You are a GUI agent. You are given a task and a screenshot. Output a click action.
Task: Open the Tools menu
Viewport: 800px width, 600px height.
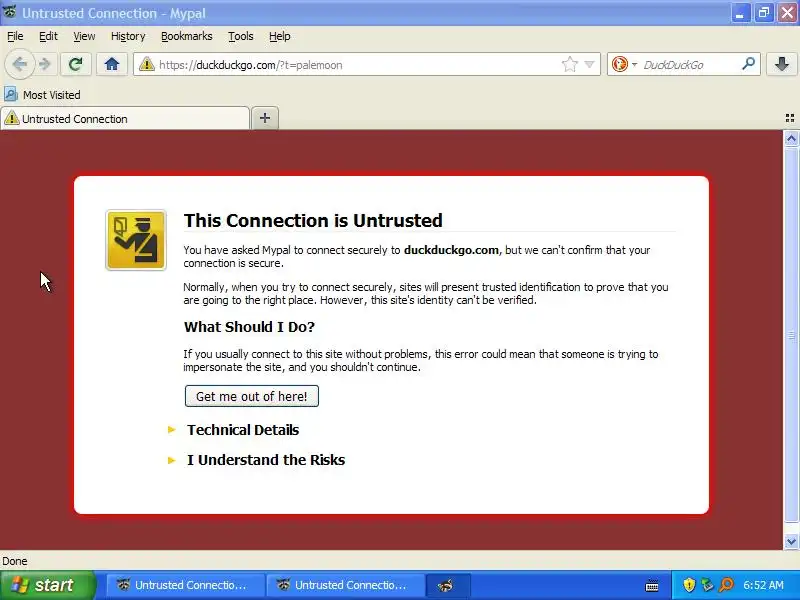click(241, 36)
